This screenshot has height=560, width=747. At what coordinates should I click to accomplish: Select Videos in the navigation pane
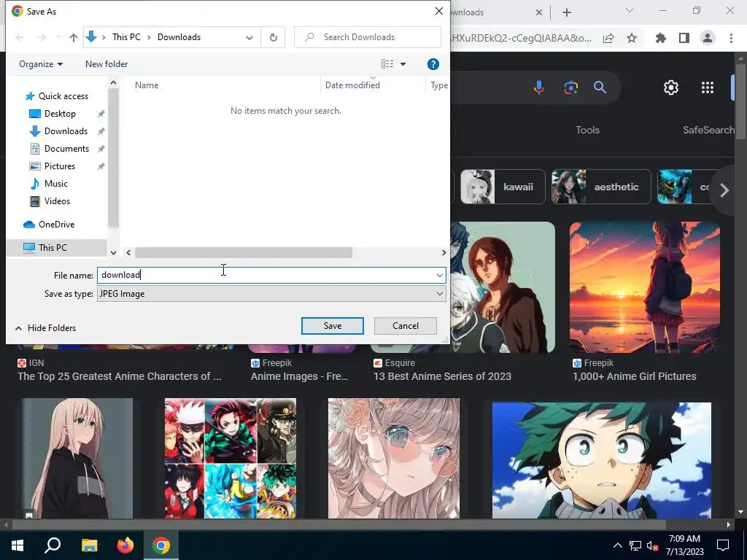click(57, 201)
